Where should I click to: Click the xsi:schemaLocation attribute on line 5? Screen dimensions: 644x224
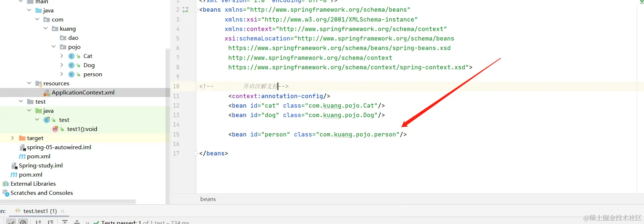tap(339, 39)
